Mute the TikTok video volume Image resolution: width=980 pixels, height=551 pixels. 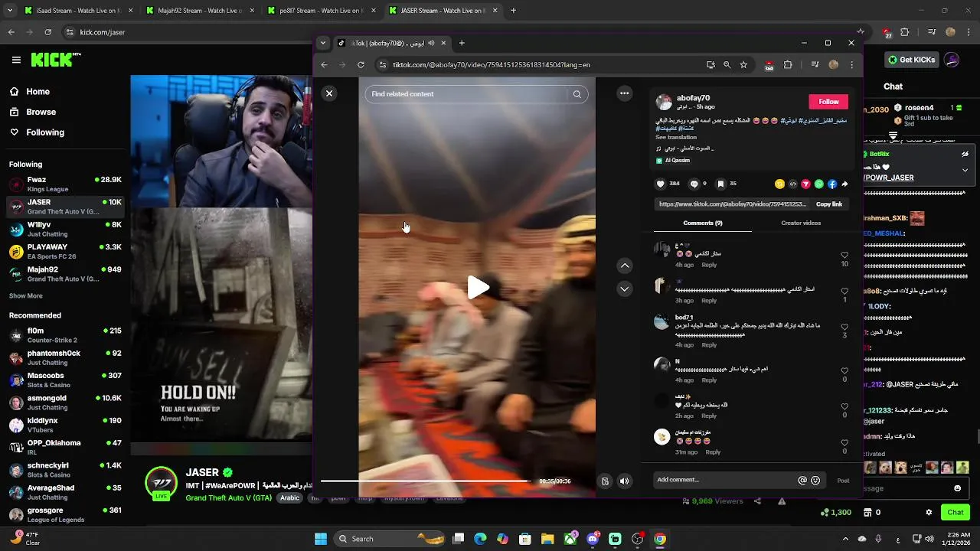pyautogui.click(x=624, y=481)
